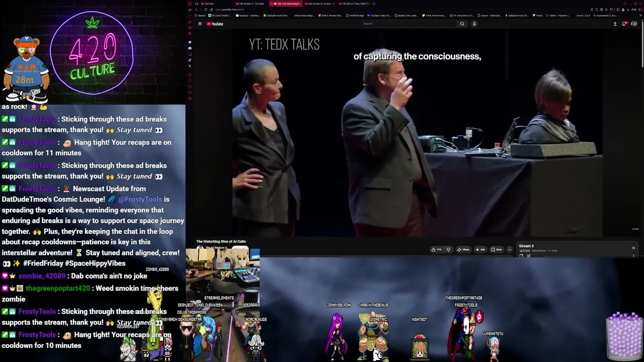The image size is (644, 362).
Task: Open the Opera GX menu logo
Action: pyautogui.click(x=190, y=4)
